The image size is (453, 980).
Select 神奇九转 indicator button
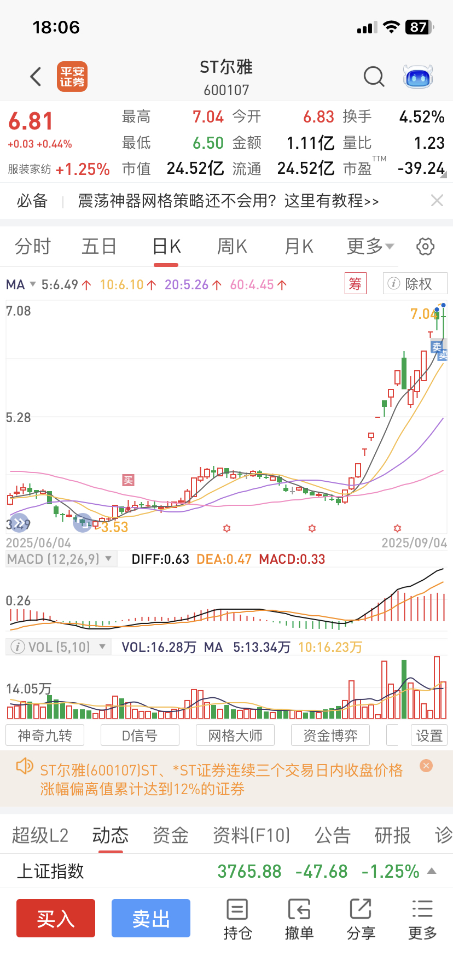(x=45, y=736)
